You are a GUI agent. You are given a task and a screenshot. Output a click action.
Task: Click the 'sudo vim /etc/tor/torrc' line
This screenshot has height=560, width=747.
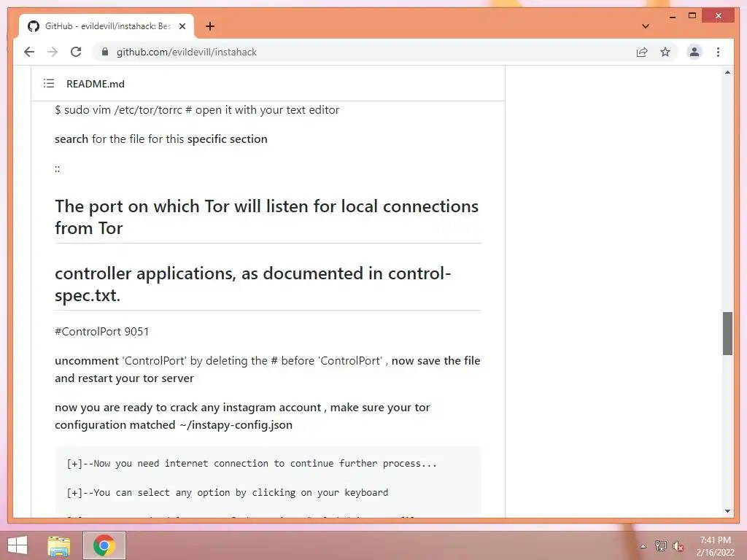tap(197, 110)
